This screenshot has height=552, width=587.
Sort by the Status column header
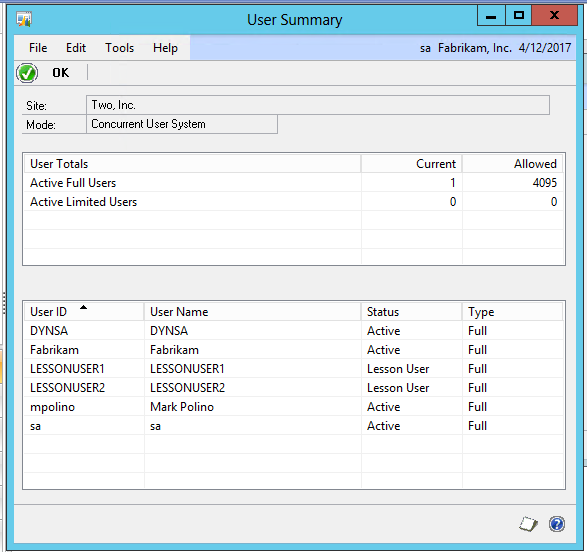pos(411,311)
